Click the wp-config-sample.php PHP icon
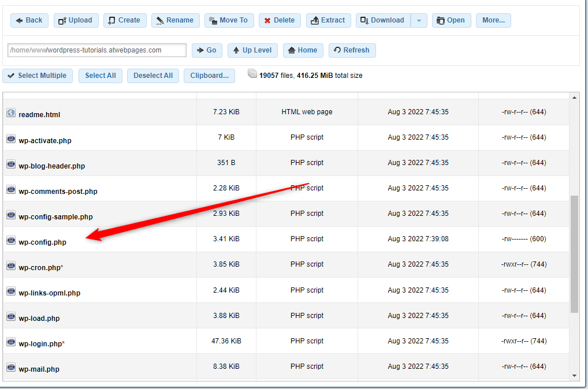 click(x=11, y=215)
